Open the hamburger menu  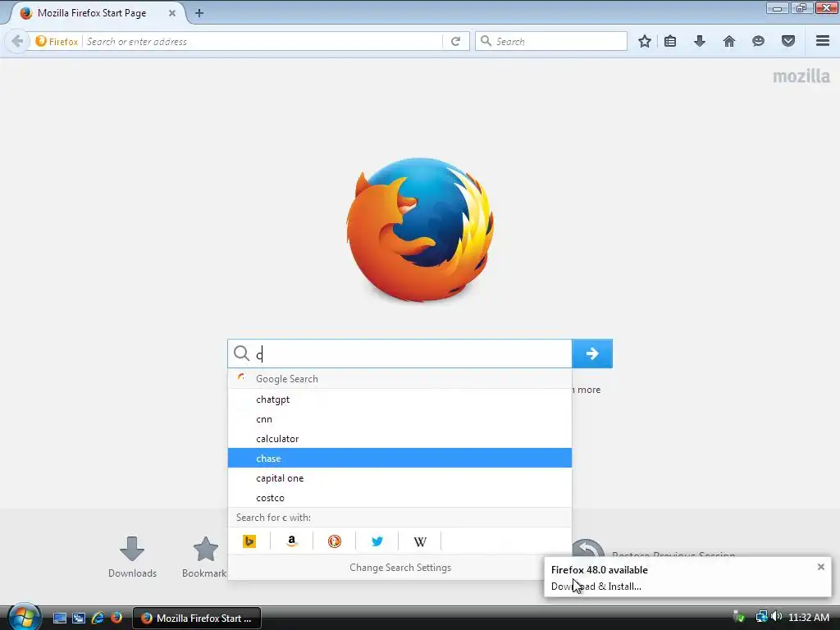coord(823,41)
